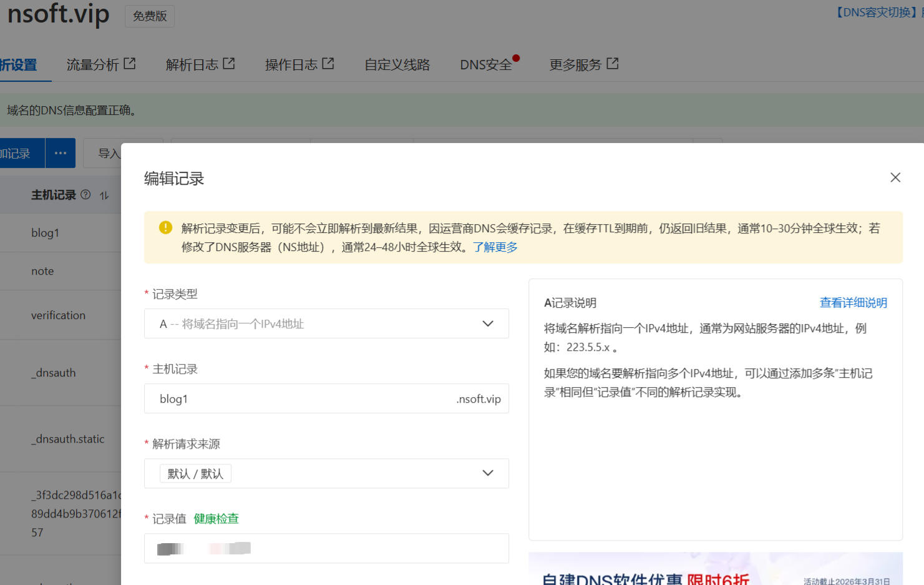Click the chevron arrow in 记录类型 selector
The width and height of the screenshot is (924, 585).
488,323
